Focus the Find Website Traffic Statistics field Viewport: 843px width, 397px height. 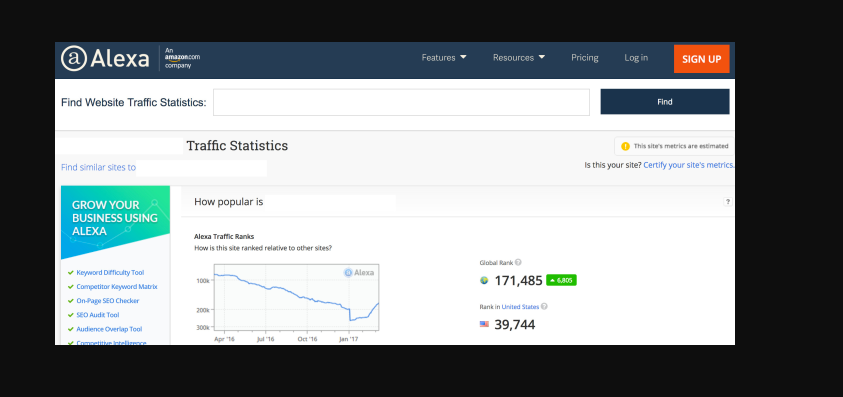[x=401, y=102]
